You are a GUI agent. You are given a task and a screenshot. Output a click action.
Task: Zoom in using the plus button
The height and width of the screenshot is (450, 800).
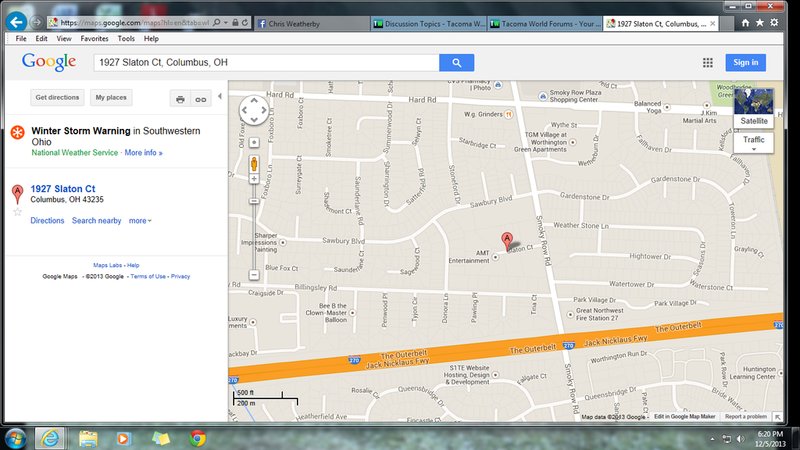tap(254, 179)
